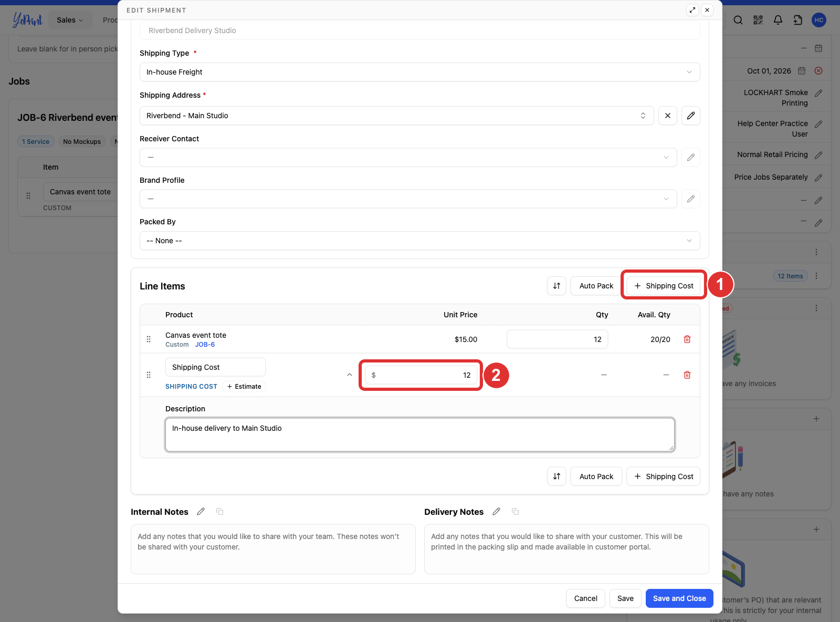Click Save and Close

[x=679, y=598]
